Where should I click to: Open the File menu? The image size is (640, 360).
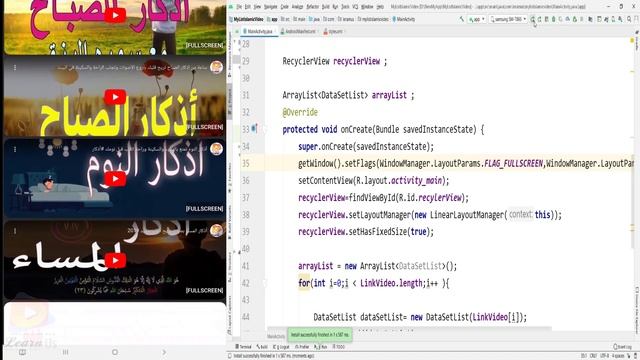(x=239, y=7)
